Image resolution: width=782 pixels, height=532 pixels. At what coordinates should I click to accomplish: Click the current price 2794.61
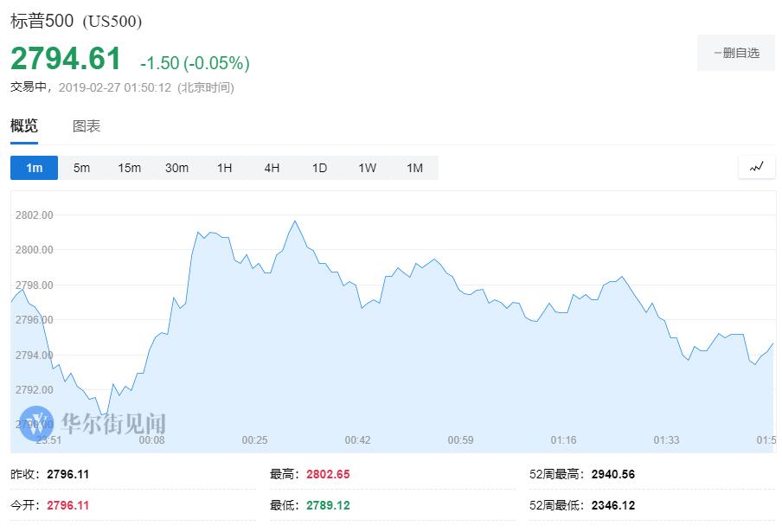pos(67,59)
